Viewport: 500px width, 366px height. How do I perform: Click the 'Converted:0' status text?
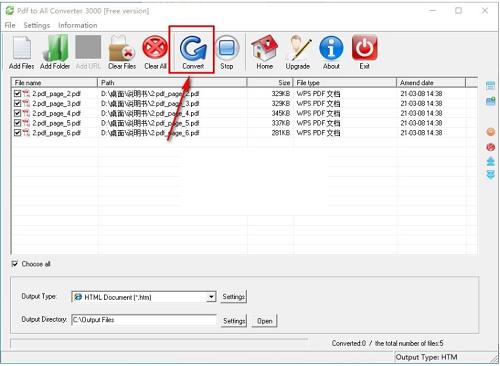(x=349, y=343)
